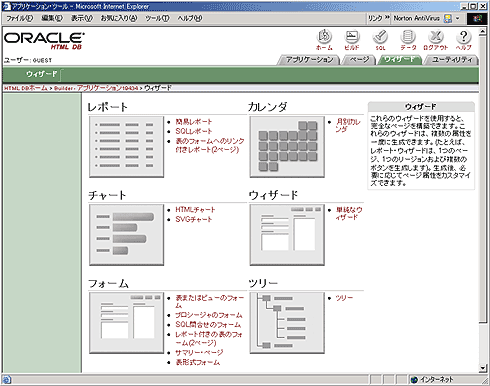Click the Oracle HTML DB logo
Screen dimensions: 490x386
pos(44,41)
